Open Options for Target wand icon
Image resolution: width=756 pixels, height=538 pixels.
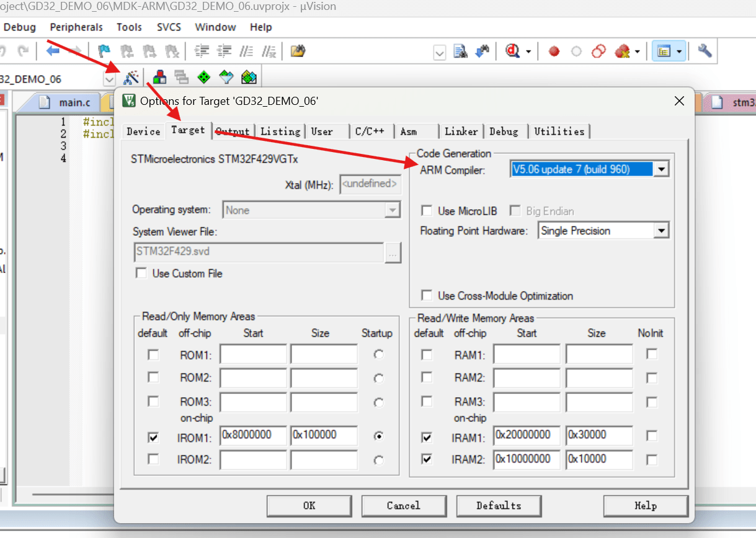pyautogui.click(x=131, y=77)
